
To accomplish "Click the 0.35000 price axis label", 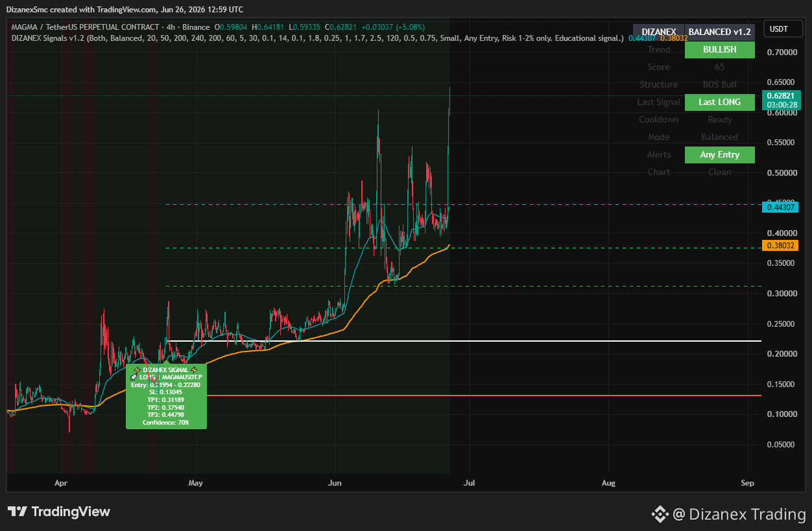I will point(782,263).
